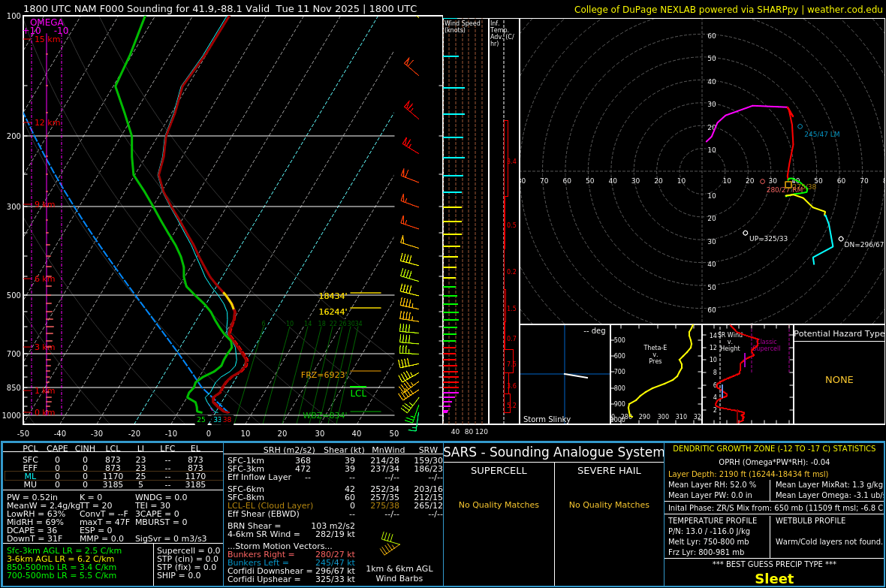Click 'Frz Lyr: 800-981 mb'
Image resolution: width=886 pixels, height=588 pixels.
706,553
